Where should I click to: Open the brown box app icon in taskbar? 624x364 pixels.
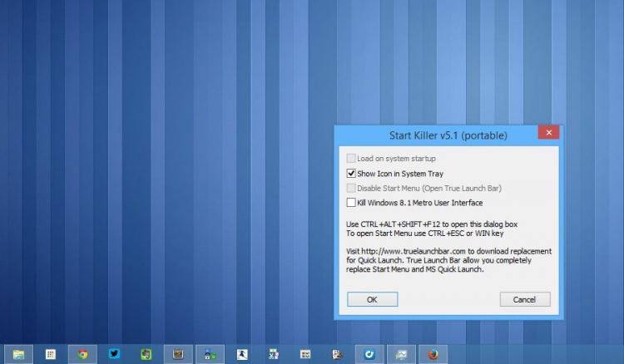click(x=178, y=354)
